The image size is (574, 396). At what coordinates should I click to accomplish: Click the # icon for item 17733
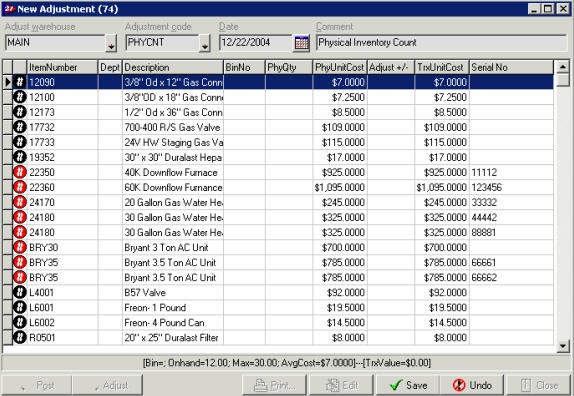pos(20,142)
